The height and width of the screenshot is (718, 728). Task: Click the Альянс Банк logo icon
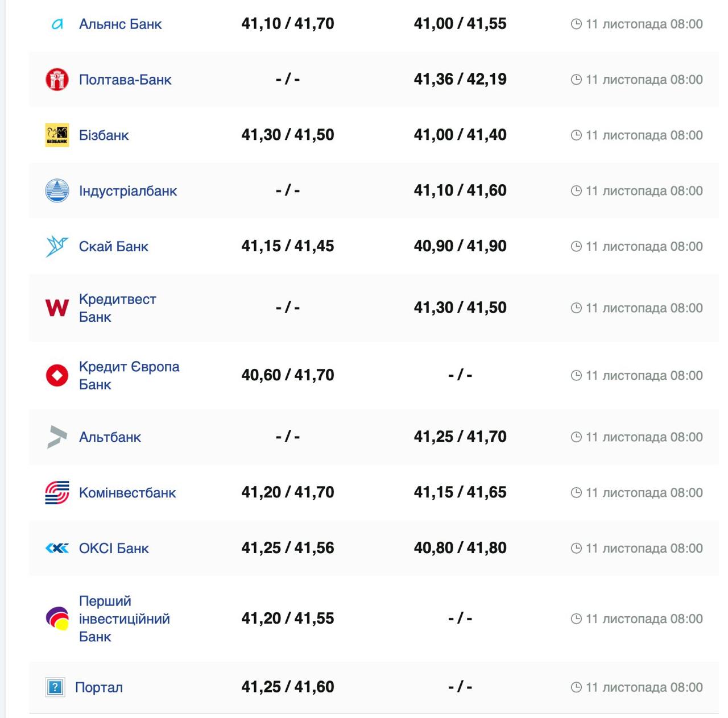click(57, 24)
